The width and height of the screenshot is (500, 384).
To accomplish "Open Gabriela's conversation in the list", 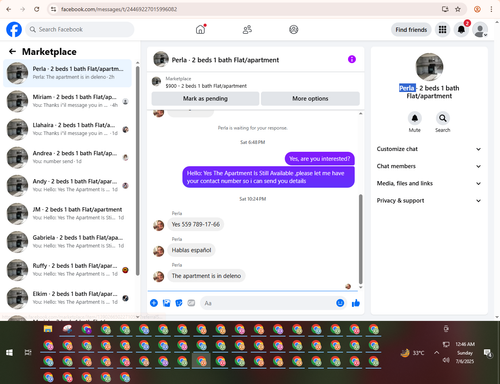I will (x=67, y=242).
